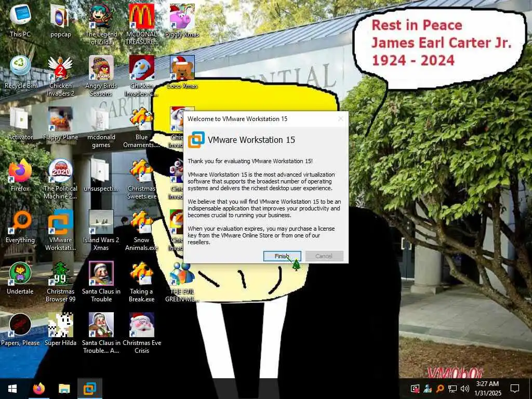Select the Taking a Break.exe icon
Image resolution: width=532 pixels, height=399 pixels.
click(141, 282)
